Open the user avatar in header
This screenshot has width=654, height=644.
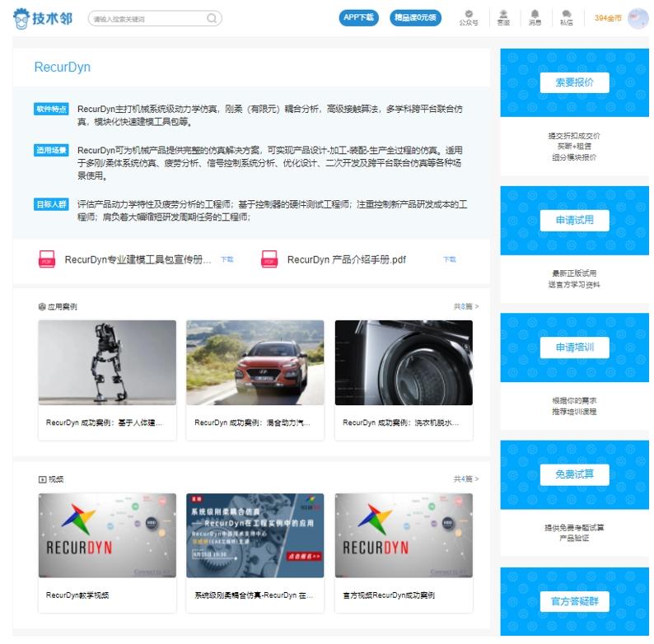[638, 18]
